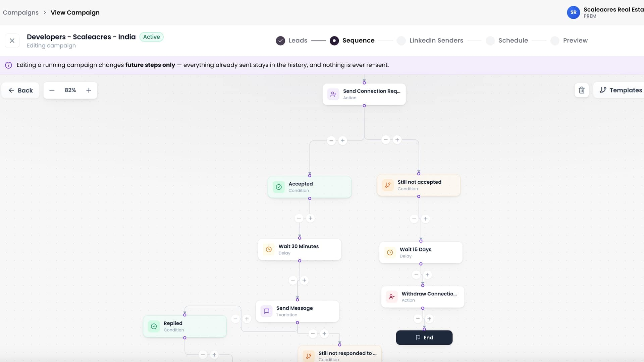Click the Campaigns breadcrumb link
Viewport: 644px width, 362px height.
[x=21, y=12]
